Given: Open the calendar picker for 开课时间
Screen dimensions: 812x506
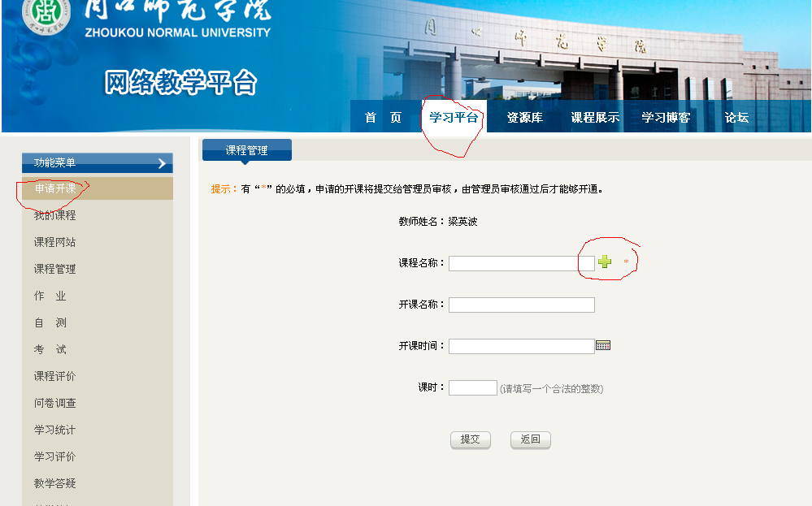Looking at the screenshot, I should [602, 345].
